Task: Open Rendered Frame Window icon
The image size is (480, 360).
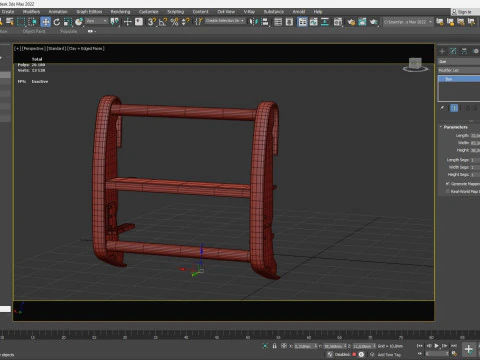Action: (x=362, y=22)
